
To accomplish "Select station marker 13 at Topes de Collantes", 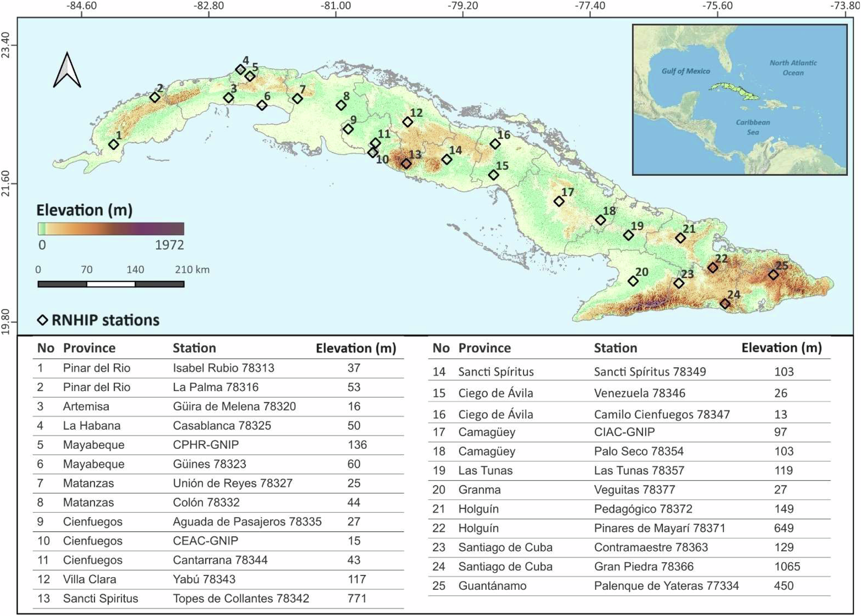I will 406,164.
